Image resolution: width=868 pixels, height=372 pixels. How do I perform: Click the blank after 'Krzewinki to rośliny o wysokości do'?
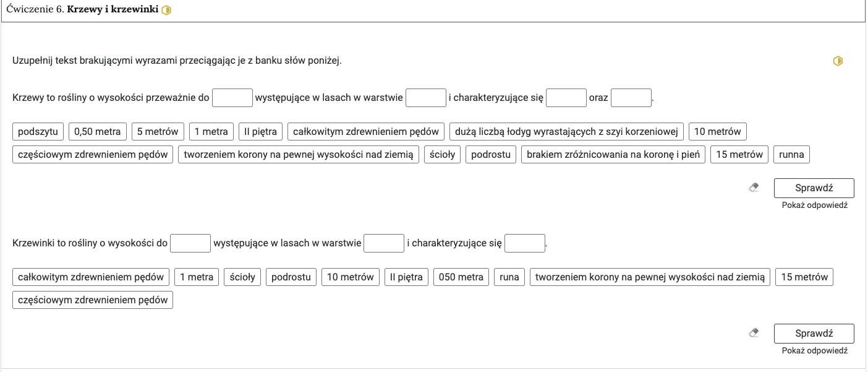coord(190,243)
